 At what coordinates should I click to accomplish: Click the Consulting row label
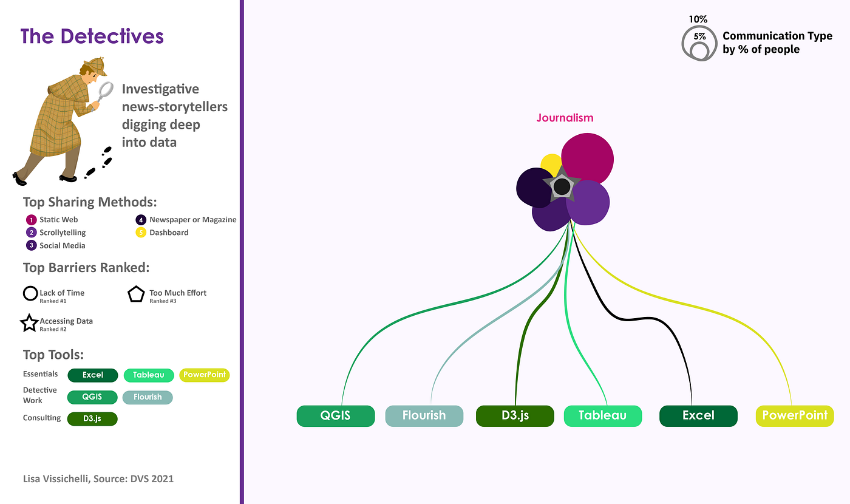pyautogui.click(x=42, y=418)
